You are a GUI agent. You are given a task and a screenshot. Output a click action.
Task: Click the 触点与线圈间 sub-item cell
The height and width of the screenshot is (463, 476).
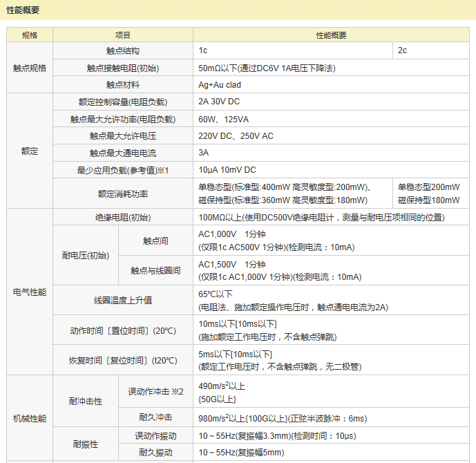155,271
